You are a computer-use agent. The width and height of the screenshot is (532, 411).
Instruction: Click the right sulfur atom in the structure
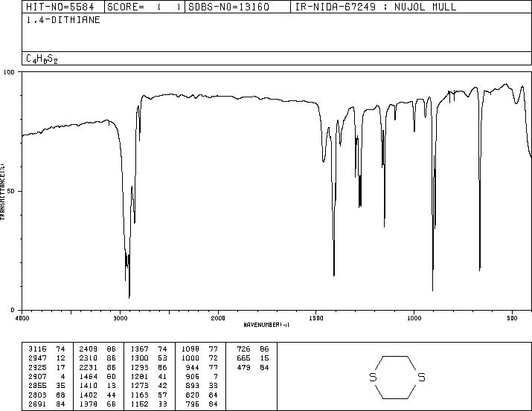tap(421, 377)
